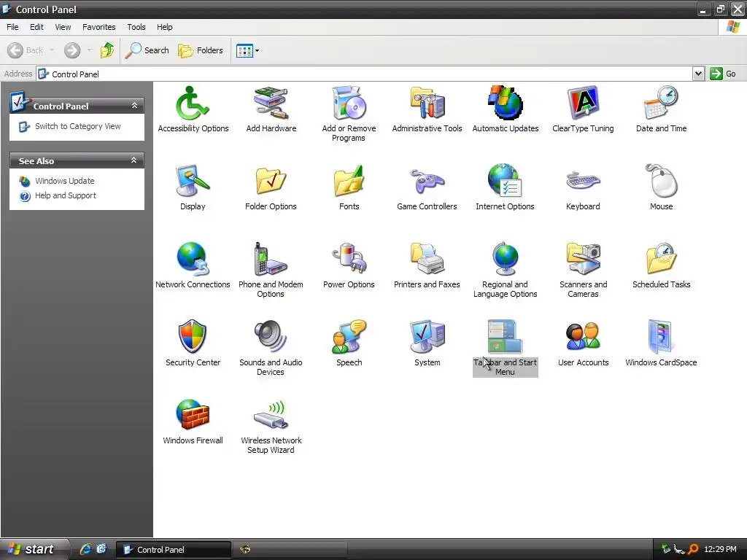This screenshot has width=747, height=560.
Task: Open Sounds and Audio Devices icon
Action: point(271,337)
